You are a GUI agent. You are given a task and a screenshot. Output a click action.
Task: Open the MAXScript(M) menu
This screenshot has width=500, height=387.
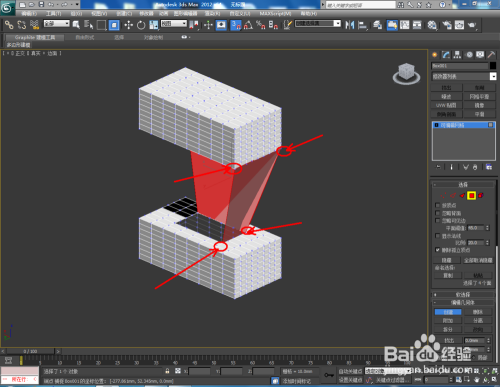point(275,13)
